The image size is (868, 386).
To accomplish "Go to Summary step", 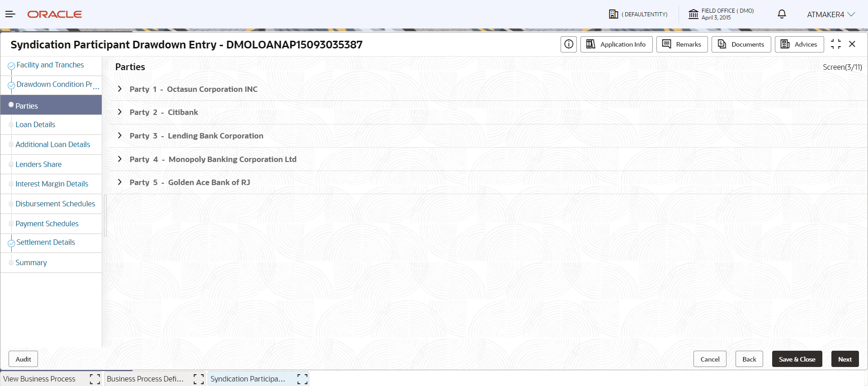I will click(x=51, y=262).
